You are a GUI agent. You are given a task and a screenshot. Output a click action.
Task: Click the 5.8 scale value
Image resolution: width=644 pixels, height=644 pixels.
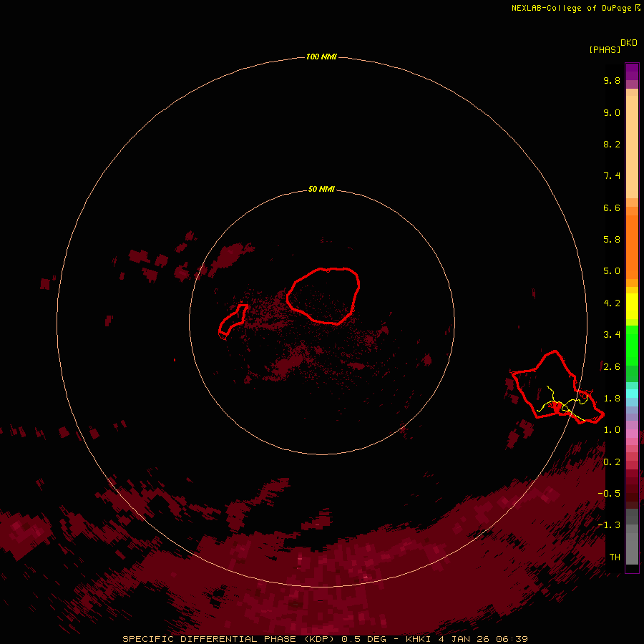[612, 240]
